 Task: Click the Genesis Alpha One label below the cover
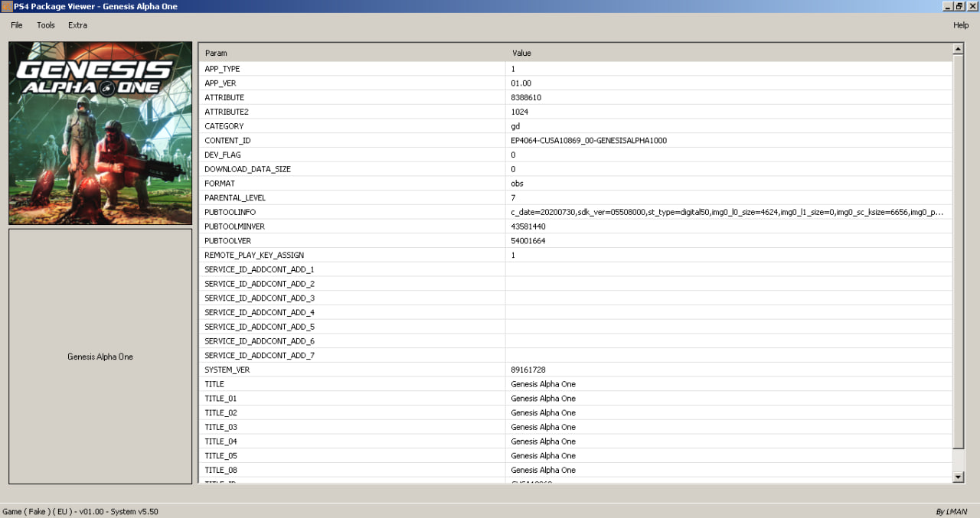pyautogui.click(x=100, y=357)
